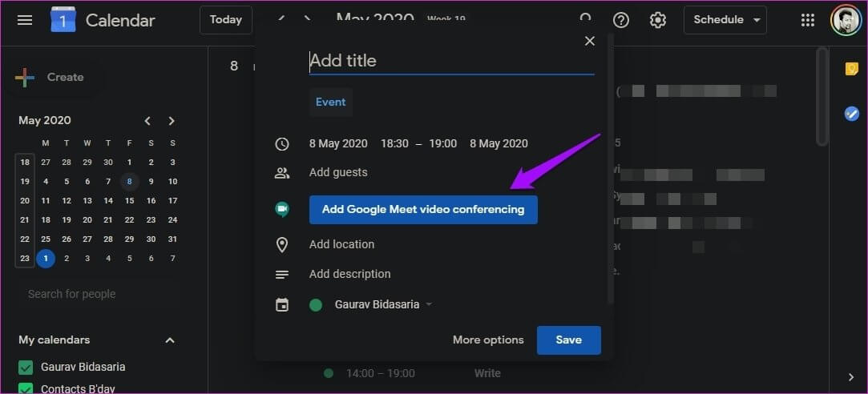Viewport: 868px width, 394px height.
Task: Click the schedule view vertical scrollbar
Action: [822, 97]
